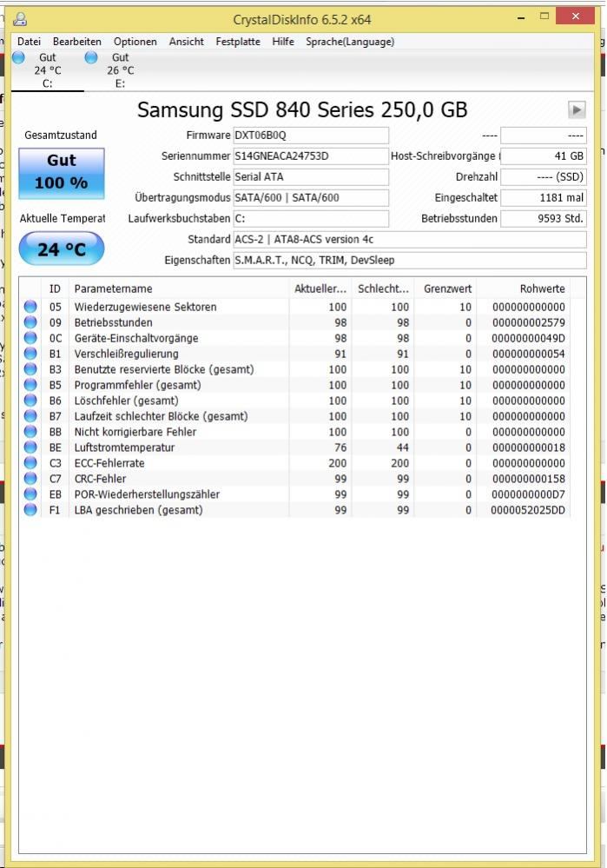Select the Verschleißregulierung parameter name
This screenshot has width=607, height=868.
click(126, 354)
